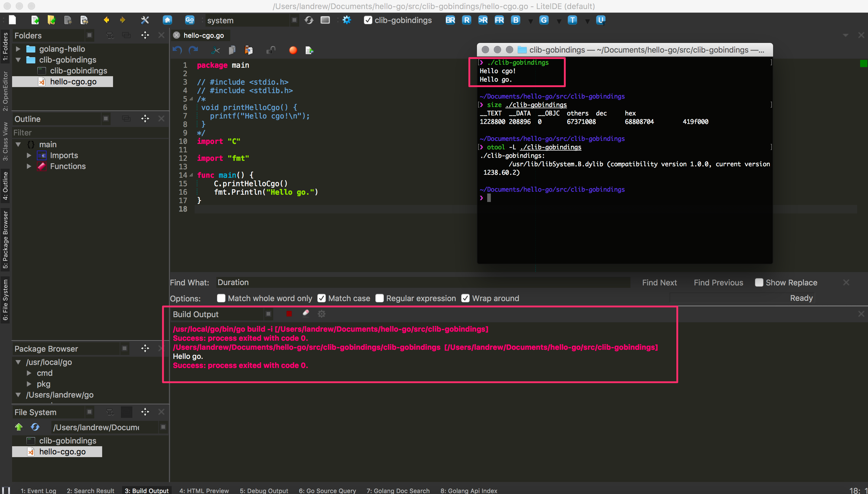
Task: Collapse the clib-gobindings folder tree
Action: (18, 60)
